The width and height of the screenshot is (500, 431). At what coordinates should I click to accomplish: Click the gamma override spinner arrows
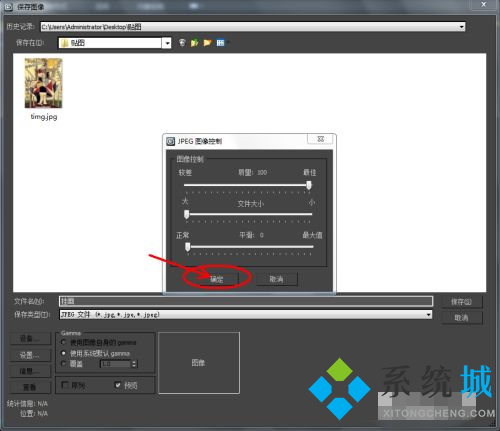(x=134, y=364)
